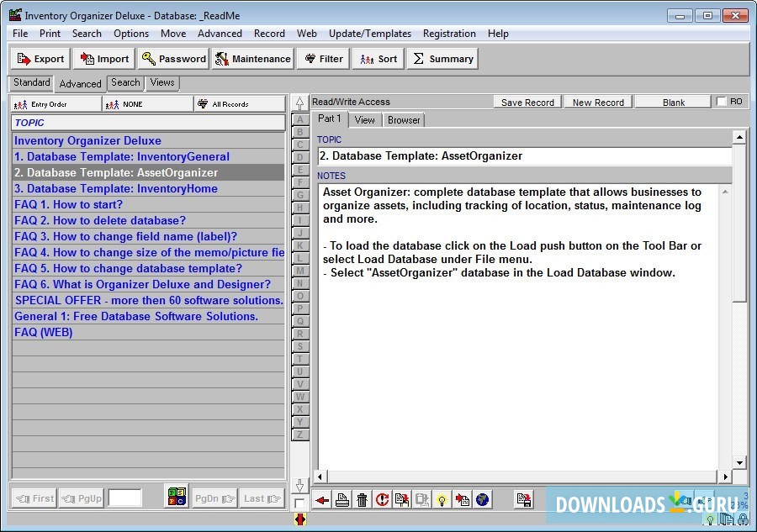Click the light bulb icon in the status bar

[x=710, y=520]
